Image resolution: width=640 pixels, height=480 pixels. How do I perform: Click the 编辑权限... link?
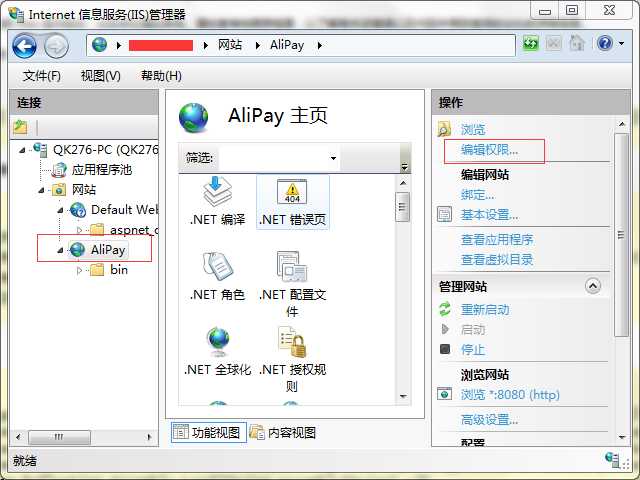pyautogui.click(x=489, y=149)
